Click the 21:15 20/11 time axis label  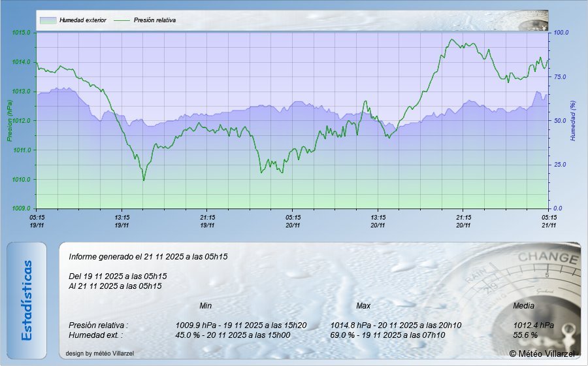[463, 221]
